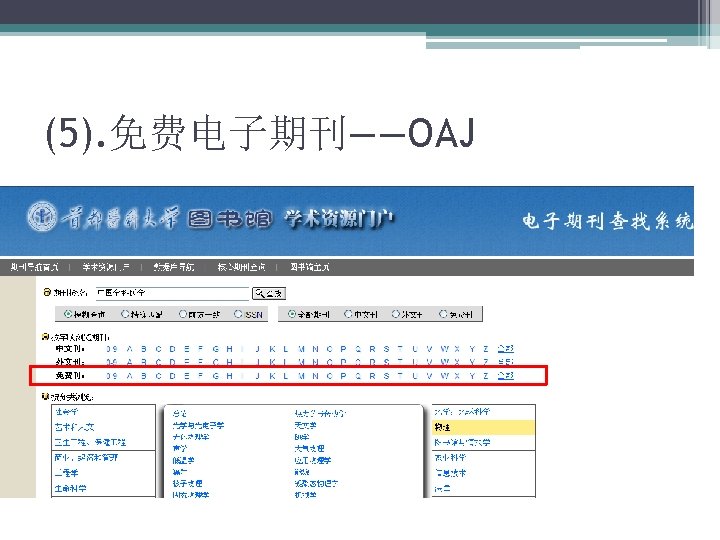Open the 大气物理 subject link
This screenshot has height=540, width=720.
click(x=309, y=448)
